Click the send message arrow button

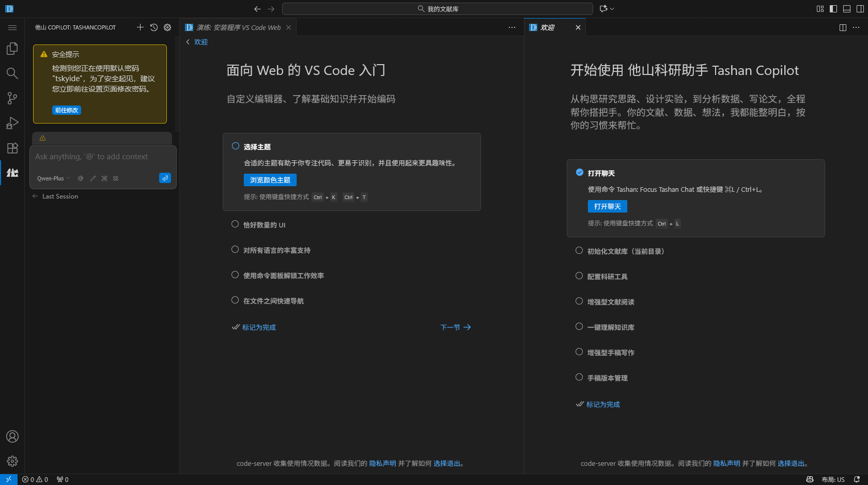pos(165,178)
